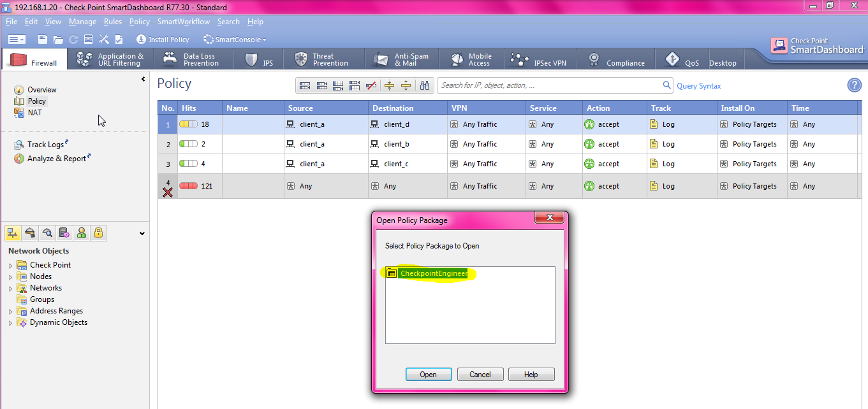Open the SmartConsole dropdown
This screenshot has height=409, width=868.
click(235, 39)
